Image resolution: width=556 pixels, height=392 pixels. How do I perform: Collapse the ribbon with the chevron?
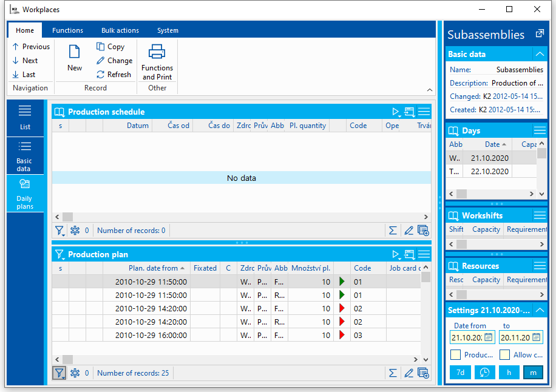tap(429, 90)
